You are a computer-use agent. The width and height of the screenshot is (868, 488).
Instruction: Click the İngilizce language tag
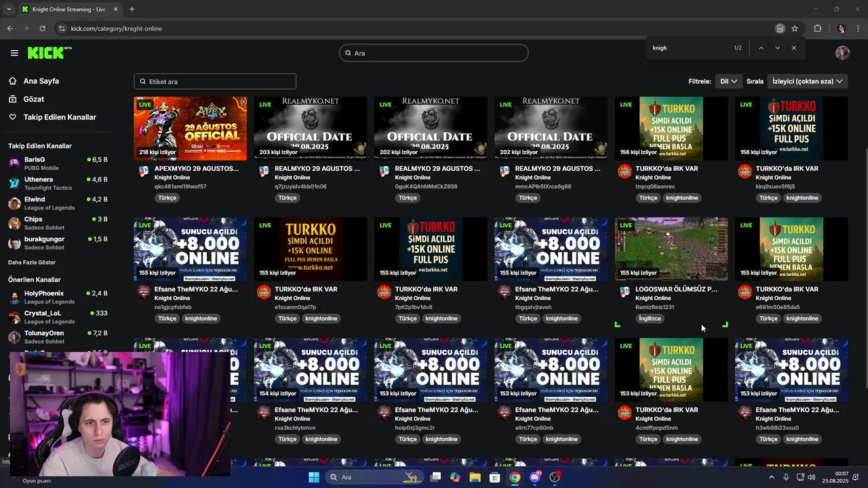(650, 319)
